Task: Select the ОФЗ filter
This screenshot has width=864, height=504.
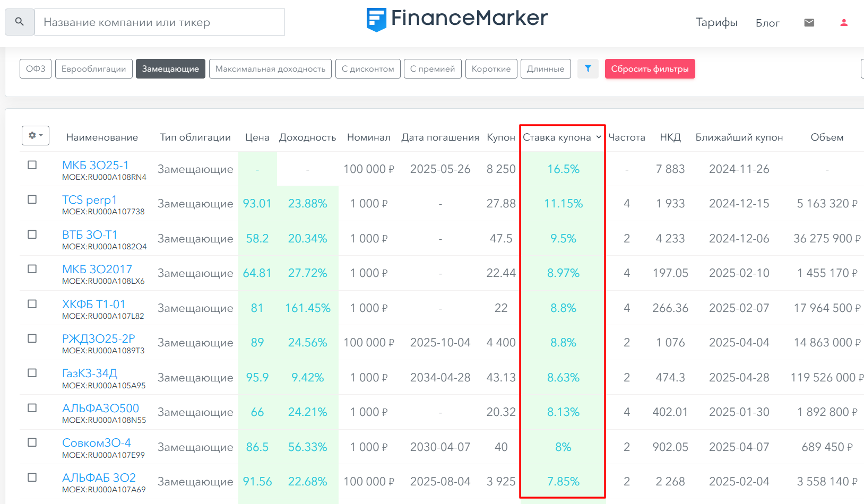Action: click(x=36, y=68)
